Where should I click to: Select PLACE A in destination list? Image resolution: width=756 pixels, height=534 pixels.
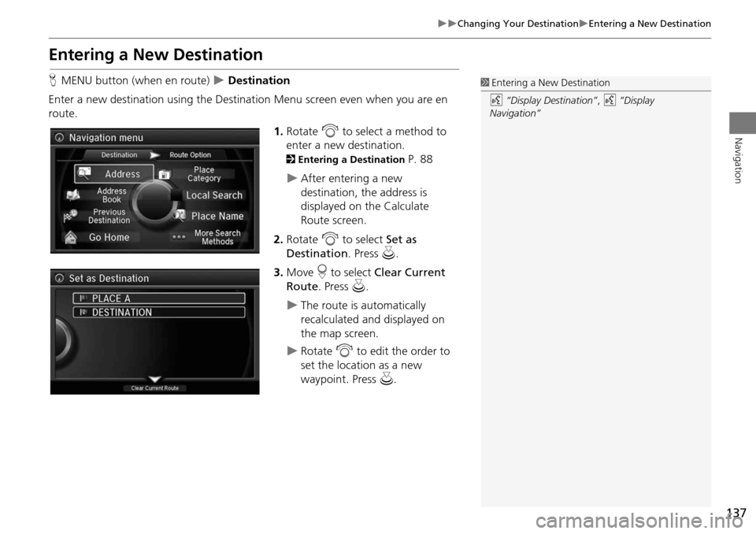pyautogui.click(x=159, y=299)
